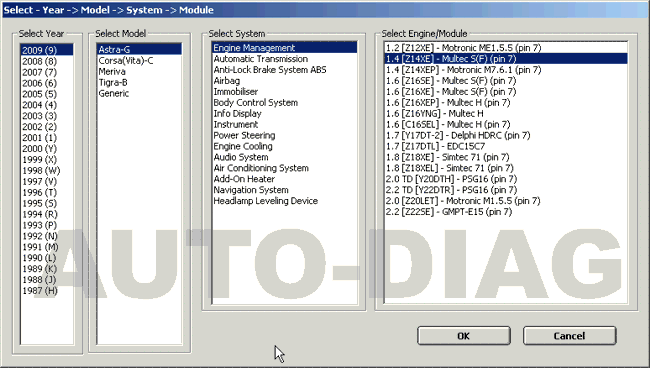Select 1.7 [Y17DT-2] Delphi HDRC module
The image size is (650, 368).
tap(506, 135)
